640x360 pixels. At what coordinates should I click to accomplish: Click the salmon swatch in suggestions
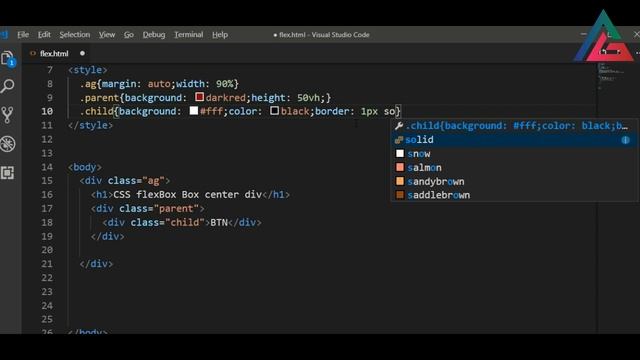click(x=400, y=167)
